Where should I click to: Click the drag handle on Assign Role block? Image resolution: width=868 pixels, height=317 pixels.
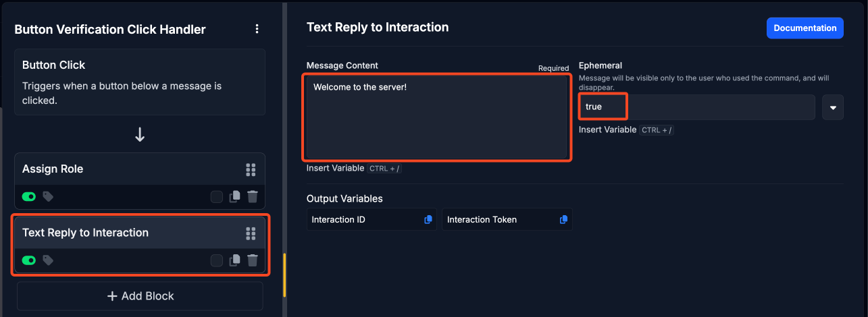pos(251,169)
